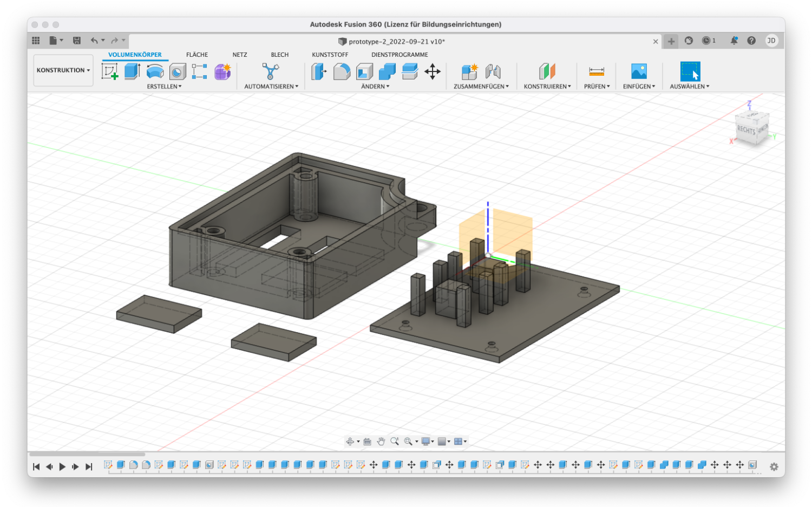Select the Hole tool
Viewport: 812px width, 507px height.
(178, 71)
